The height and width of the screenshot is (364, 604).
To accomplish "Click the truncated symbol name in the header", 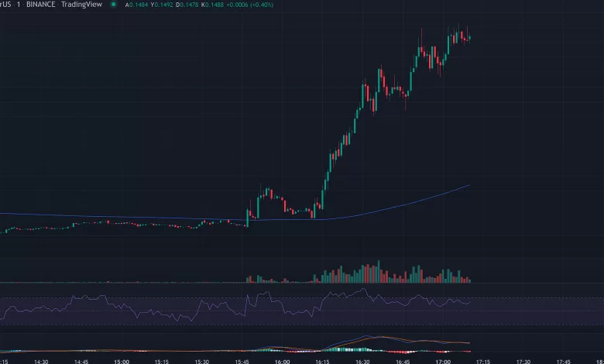I will click(x=5, y=5).
